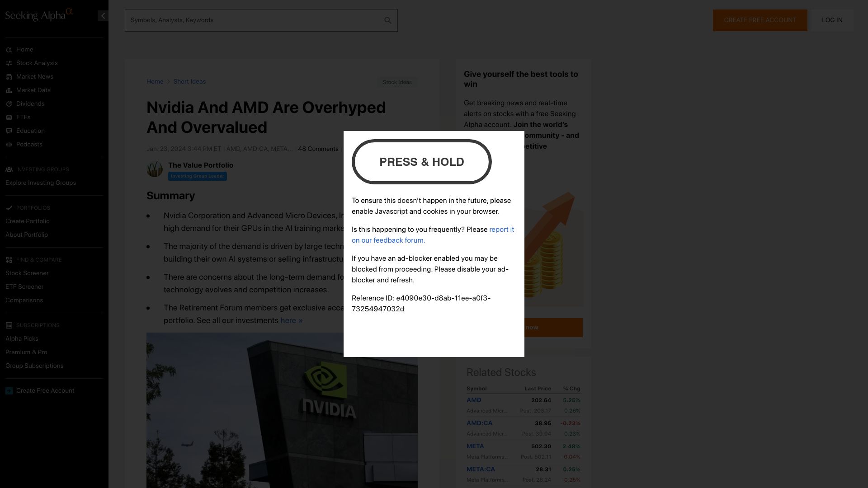Collapse the sidebar with the arrow button
The width and height of the screenshot is (868, 488).
(103, 16)
